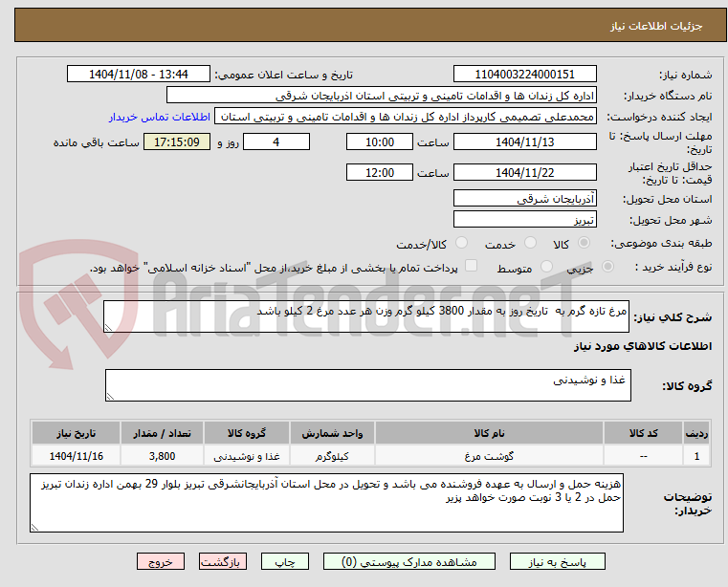Click the announcement date field 1404/11/08 - 13:44
This screenshot has width=728, height=587.
pos(139,75)
